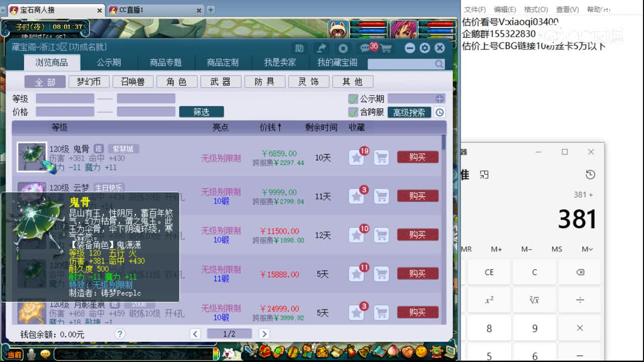Click the 助 help icon in title bar
This screenshot has height=362, width=644.
coord(299,48)
